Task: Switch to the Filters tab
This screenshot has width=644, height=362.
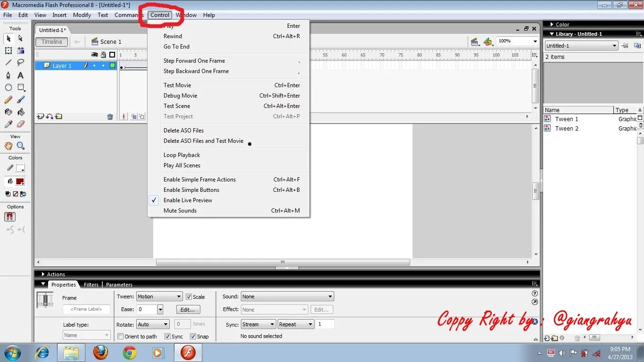Action: click(91, 285)
